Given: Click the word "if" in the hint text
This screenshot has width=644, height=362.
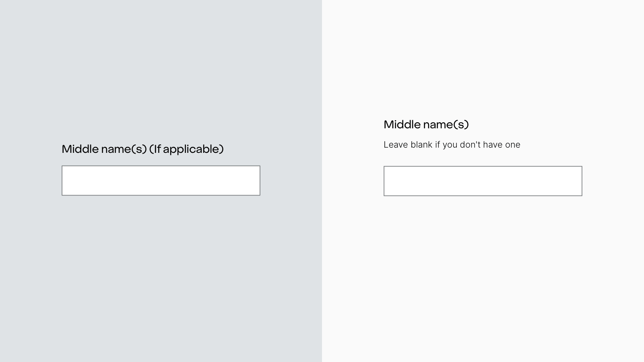Looking at the screenshot, I should pos(438,145).
